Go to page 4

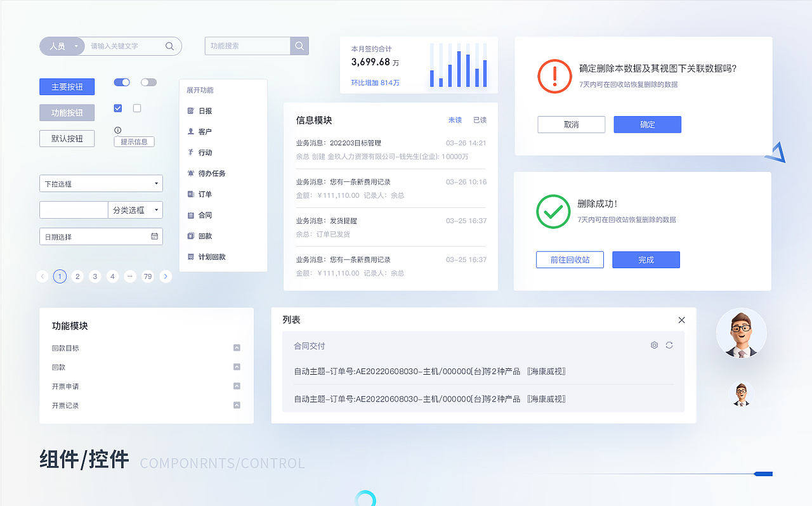113,276
